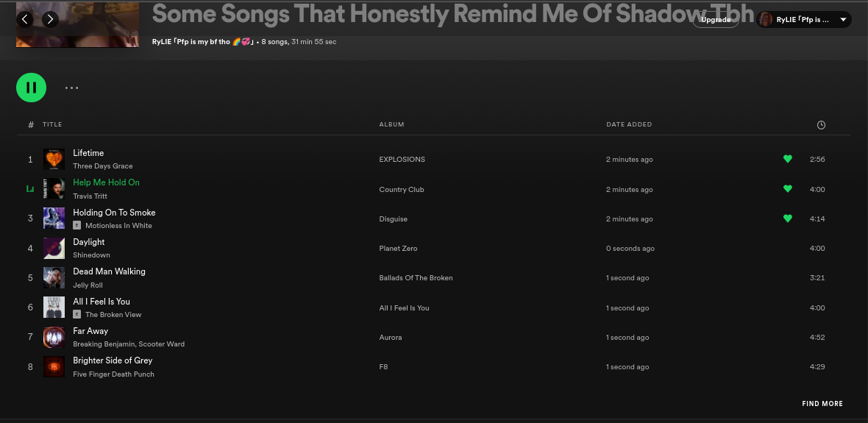Unlike the song Lifetime
Viewport: 868px width, 423px height.
pos(787,159)
